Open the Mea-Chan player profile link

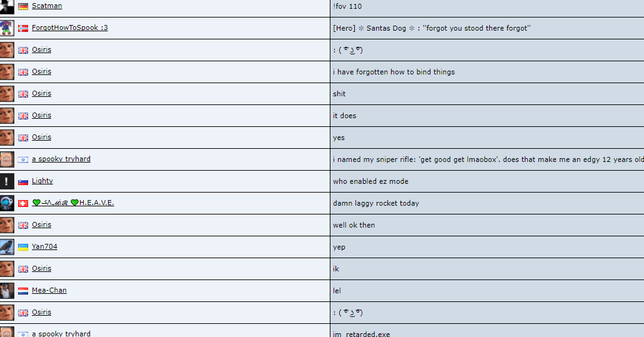point(49,290)
